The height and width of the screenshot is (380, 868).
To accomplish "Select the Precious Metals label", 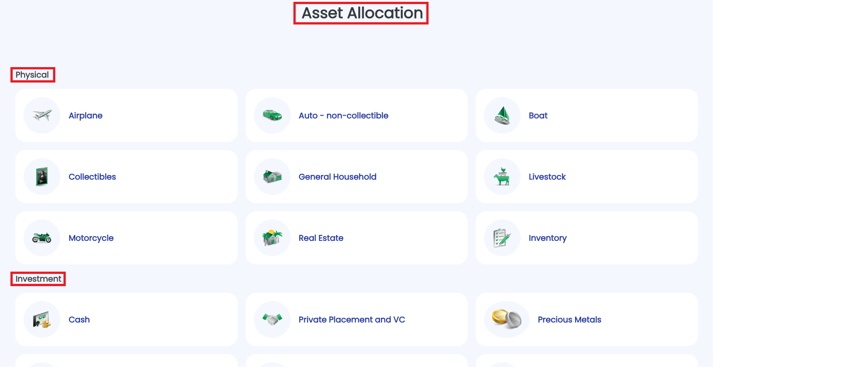I will [569, 320].
